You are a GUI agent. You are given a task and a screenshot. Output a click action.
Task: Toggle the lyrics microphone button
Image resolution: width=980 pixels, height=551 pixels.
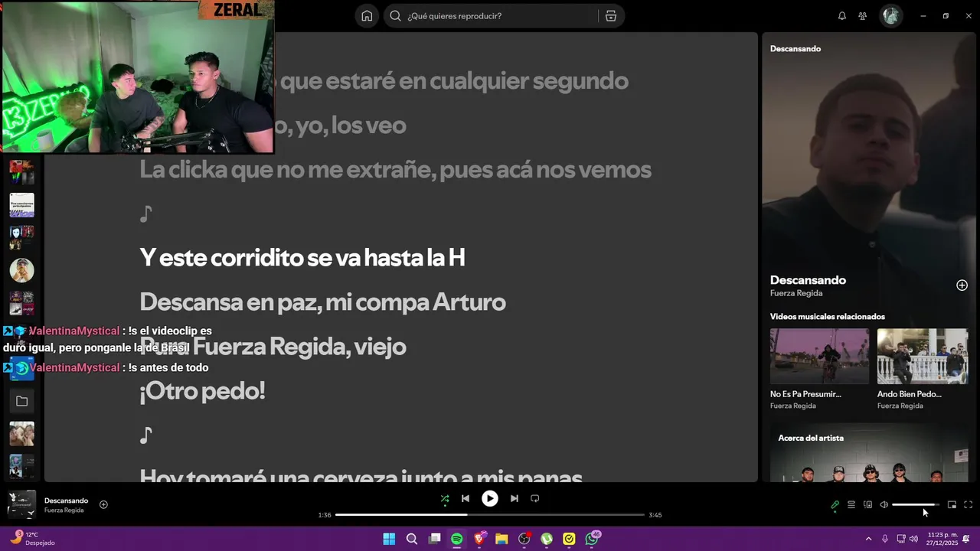point(835,505)
